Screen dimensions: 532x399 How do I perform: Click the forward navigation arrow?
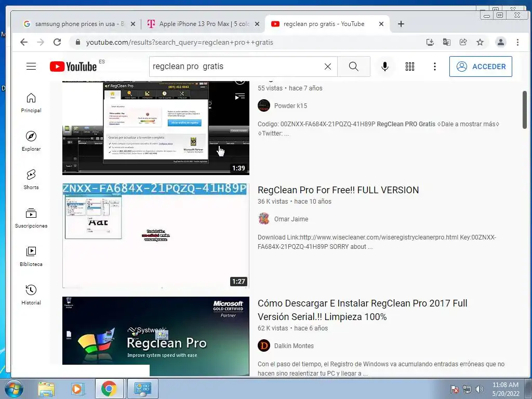pyautogui.click(x=41, y=42)
